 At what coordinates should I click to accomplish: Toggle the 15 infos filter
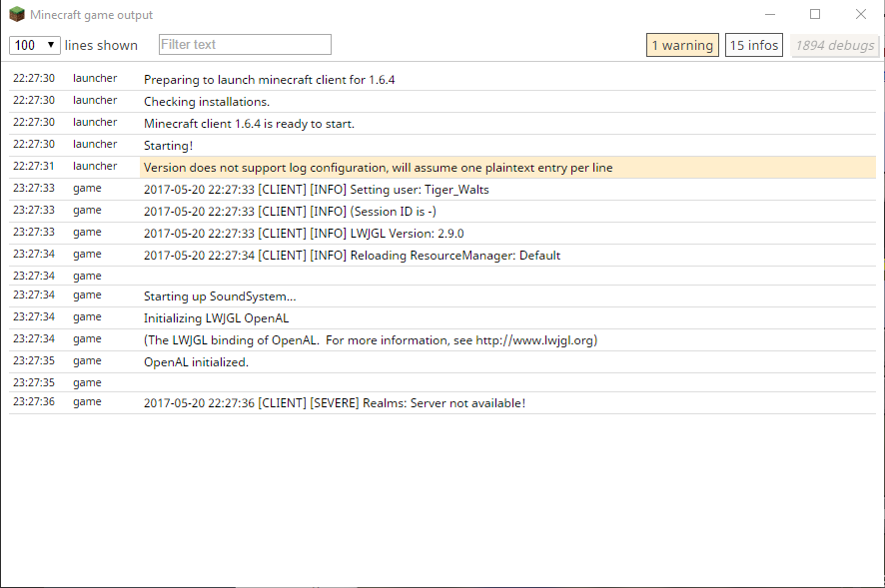coord(753,45)
